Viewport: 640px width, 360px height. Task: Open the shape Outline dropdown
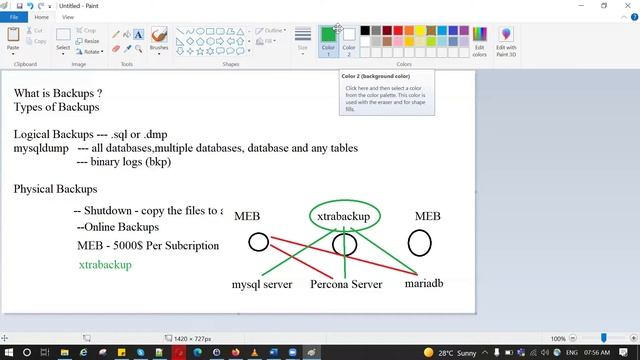[271, 31]
